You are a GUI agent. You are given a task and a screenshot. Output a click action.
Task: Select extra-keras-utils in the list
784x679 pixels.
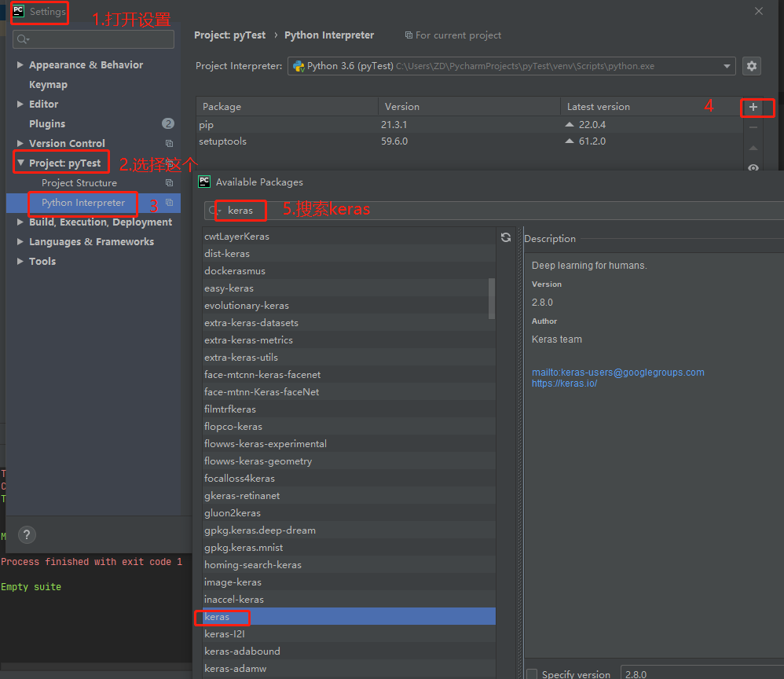pyautogui.click(x=349, y=358)
